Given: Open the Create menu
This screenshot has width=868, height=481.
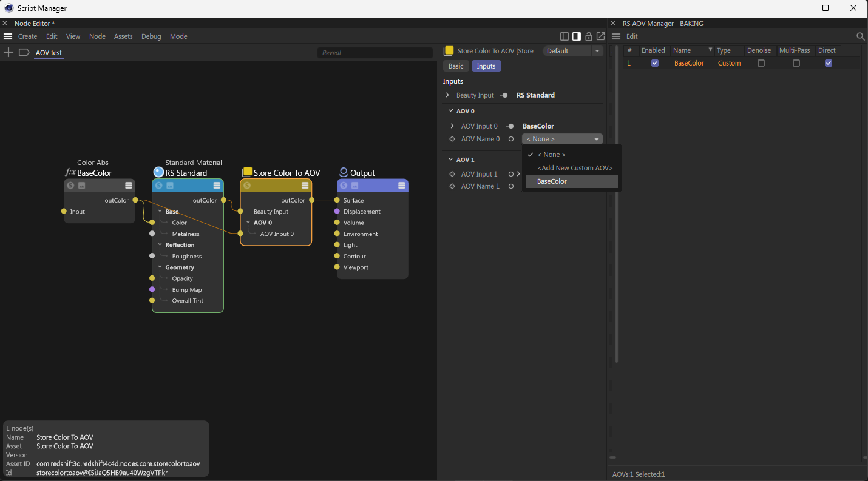Looking at the screenshot, I should 28,36.
